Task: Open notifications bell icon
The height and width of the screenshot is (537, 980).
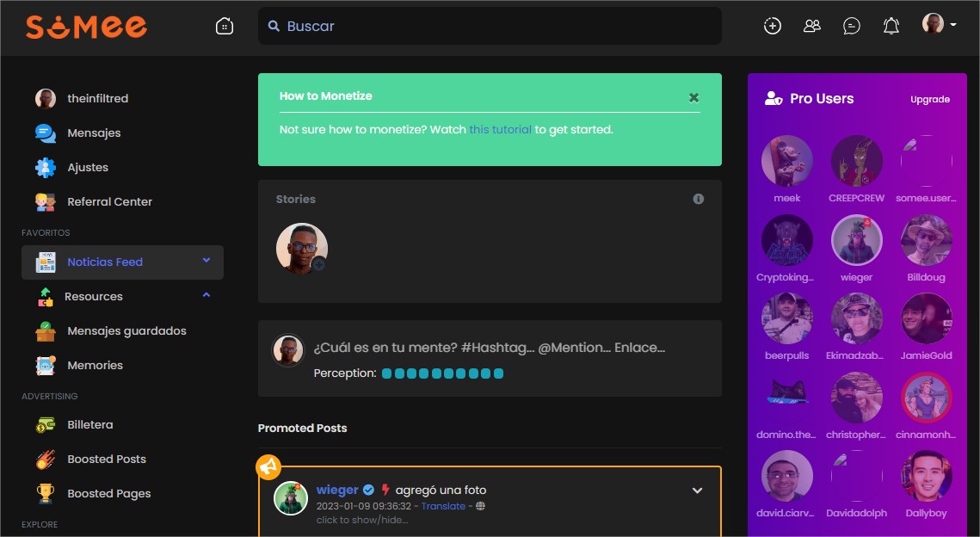Action: (891, 26)
